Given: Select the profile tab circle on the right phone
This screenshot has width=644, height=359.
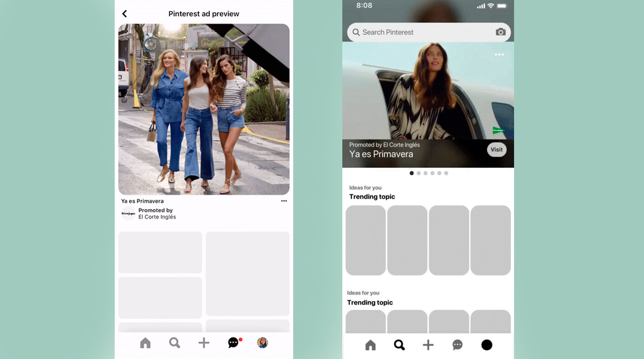Looking at the screenshot, I should tap(487, 344).
